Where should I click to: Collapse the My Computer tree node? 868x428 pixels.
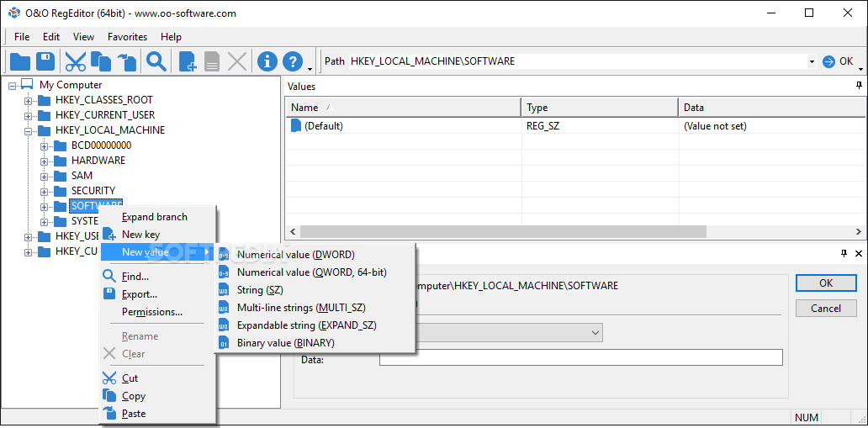pyautogui.click(x=12, y=85)
